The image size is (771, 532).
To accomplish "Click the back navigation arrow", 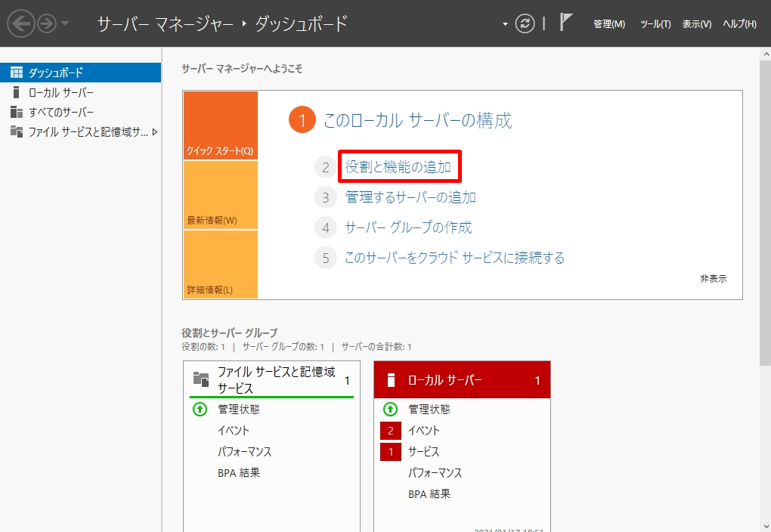I will coord(20,23).
